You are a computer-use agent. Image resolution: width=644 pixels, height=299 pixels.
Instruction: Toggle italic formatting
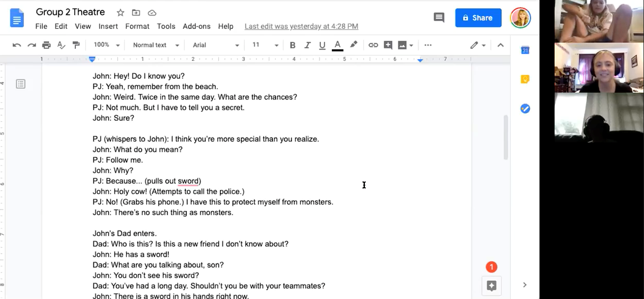click(308, 45)
